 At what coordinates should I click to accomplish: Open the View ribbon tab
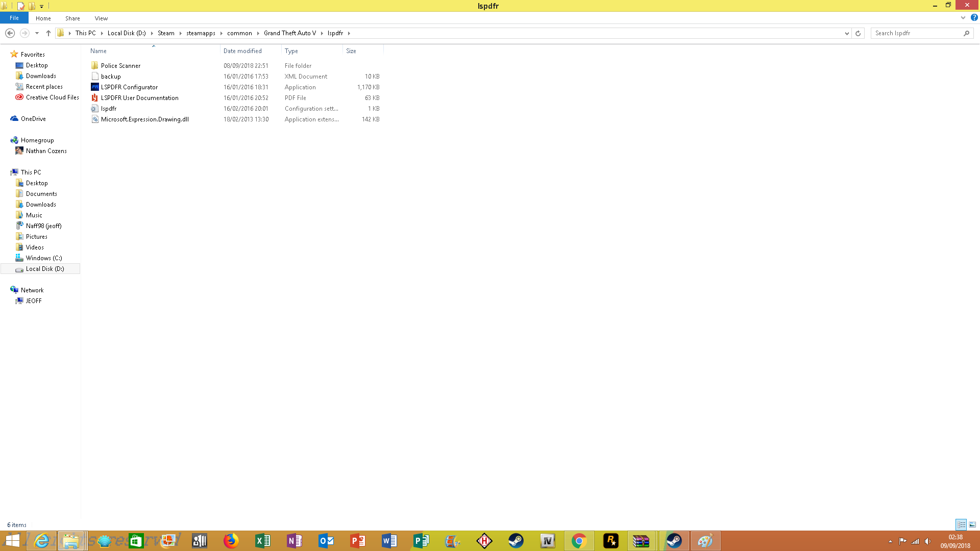point(101,18)
